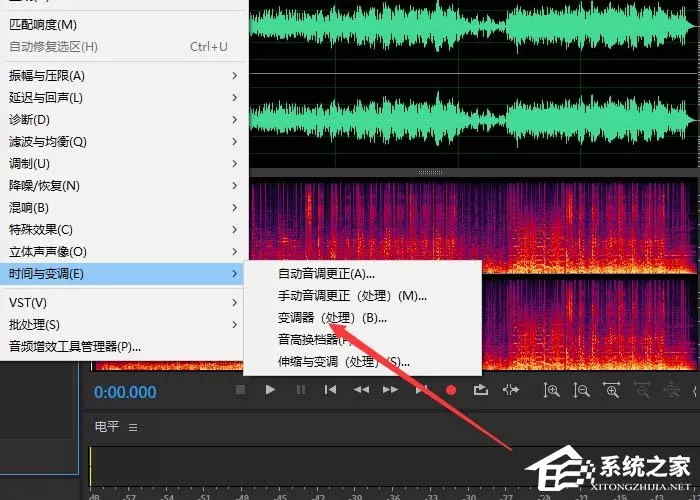Click the Stop transport button
The image size is (700, 500).
pyautogui.click(x=240, y=390)
